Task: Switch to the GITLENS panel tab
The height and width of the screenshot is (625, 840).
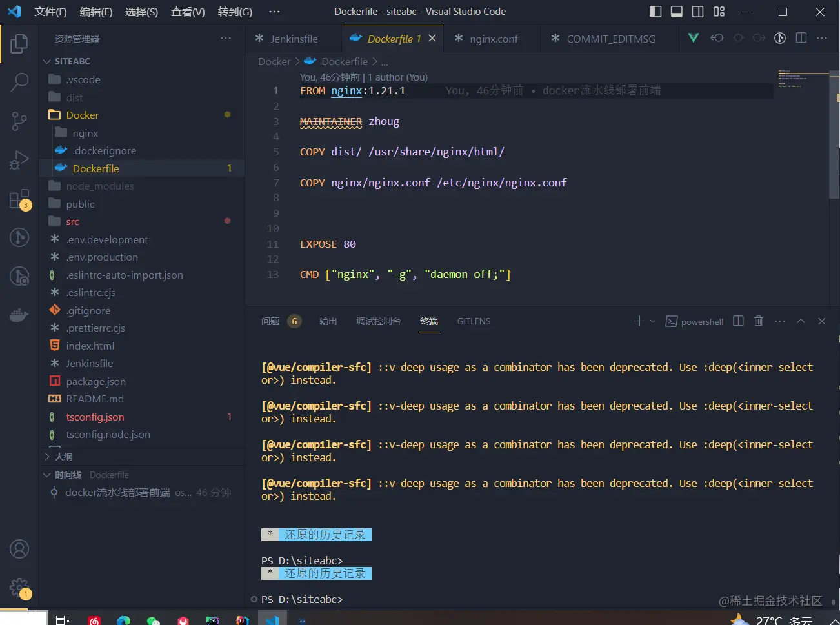Action: (474, 321)
